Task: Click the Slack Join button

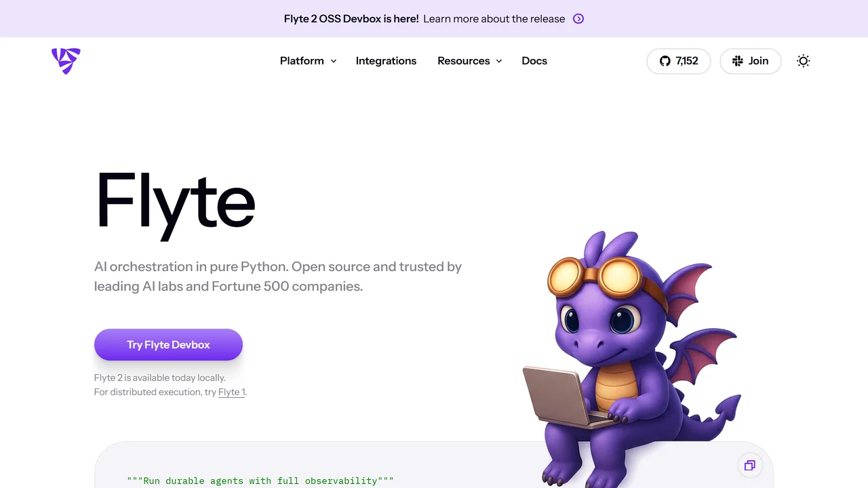Action: tap(750, 61)
